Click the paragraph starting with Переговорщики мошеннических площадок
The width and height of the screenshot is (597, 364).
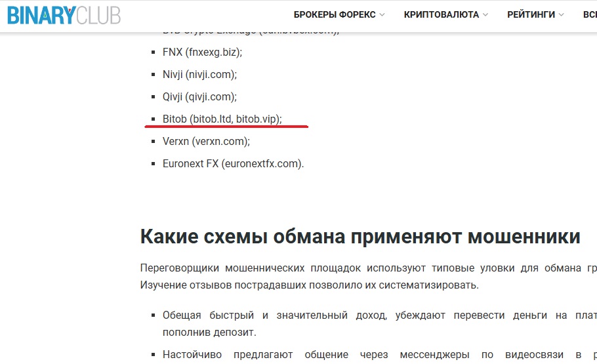(x=368, y=276)
